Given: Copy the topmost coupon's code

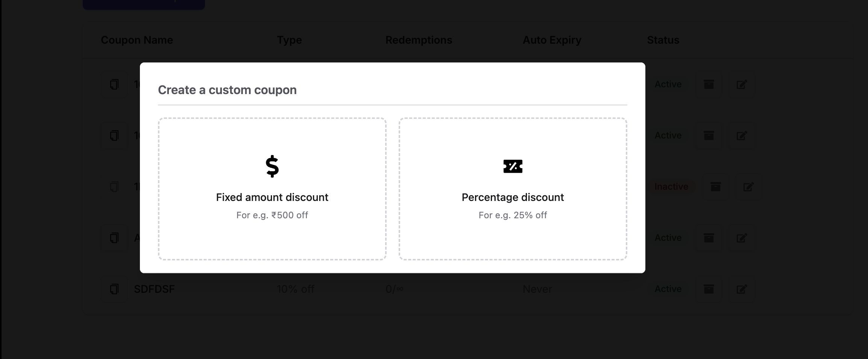Looking at the screenshot, I should (114, 84).
